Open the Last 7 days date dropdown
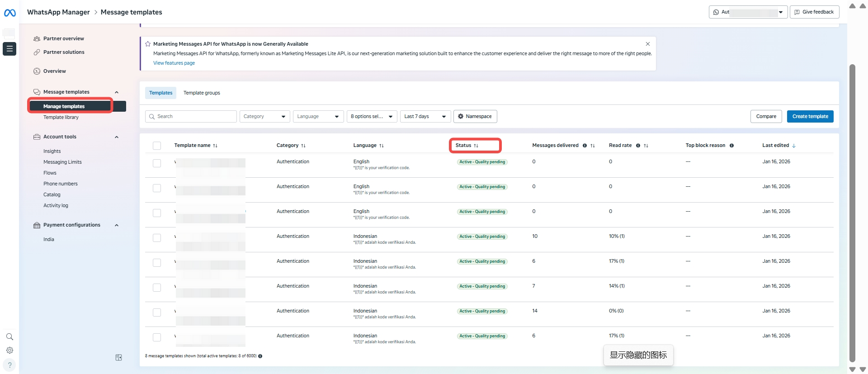Image resolution: width=868 pixels, height=374 pixels. coord(425,117)
